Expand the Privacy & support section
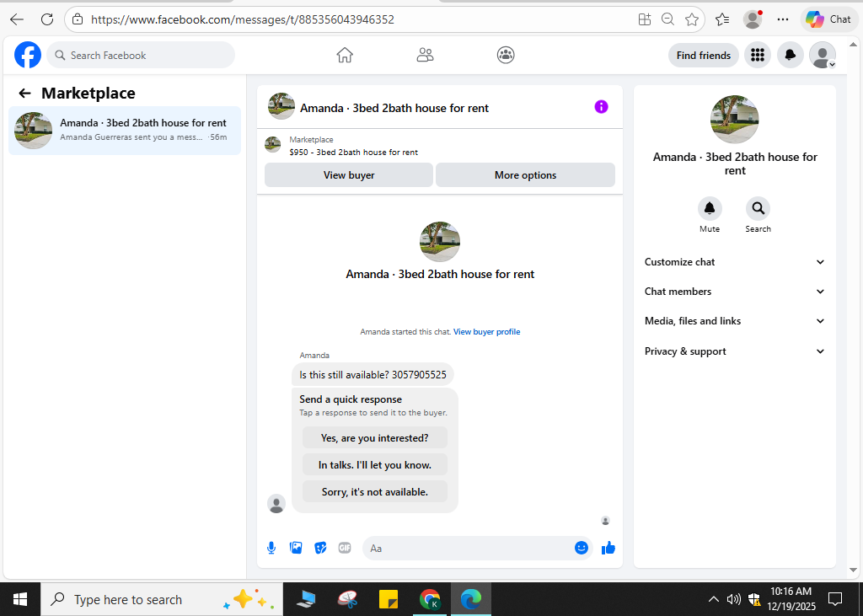The width and height of the screenshot is (863, 616). click(x=735, y=351)
